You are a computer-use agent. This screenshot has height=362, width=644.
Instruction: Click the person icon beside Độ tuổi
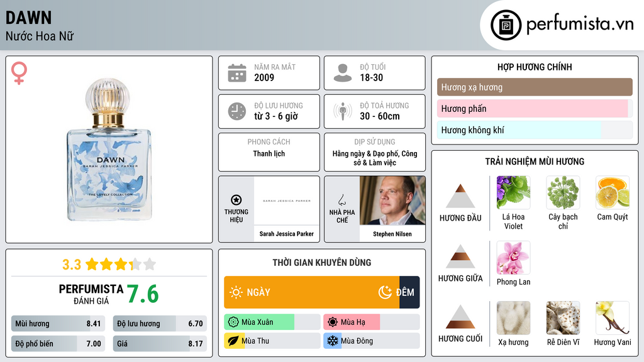click(x=343, y=73)
